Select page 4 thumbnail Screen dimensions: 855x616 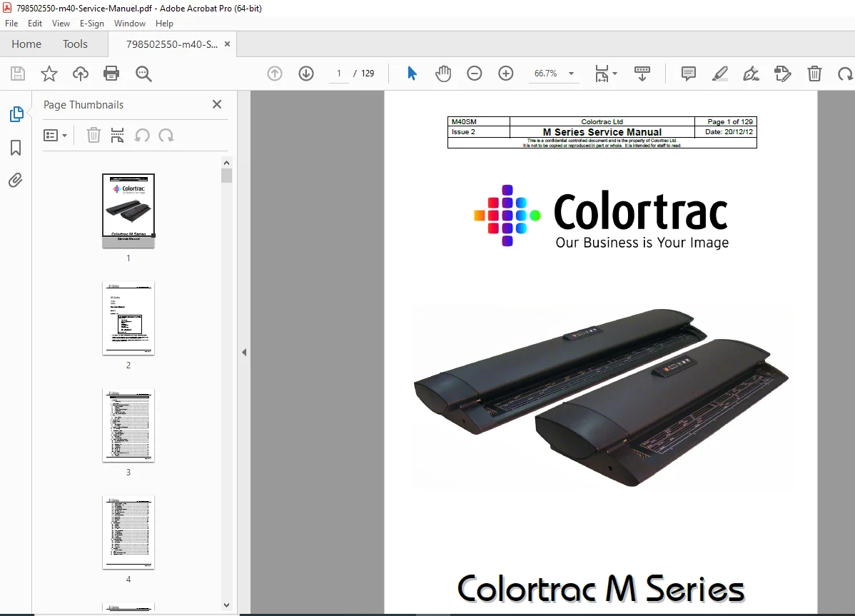[x=128, y=532]
